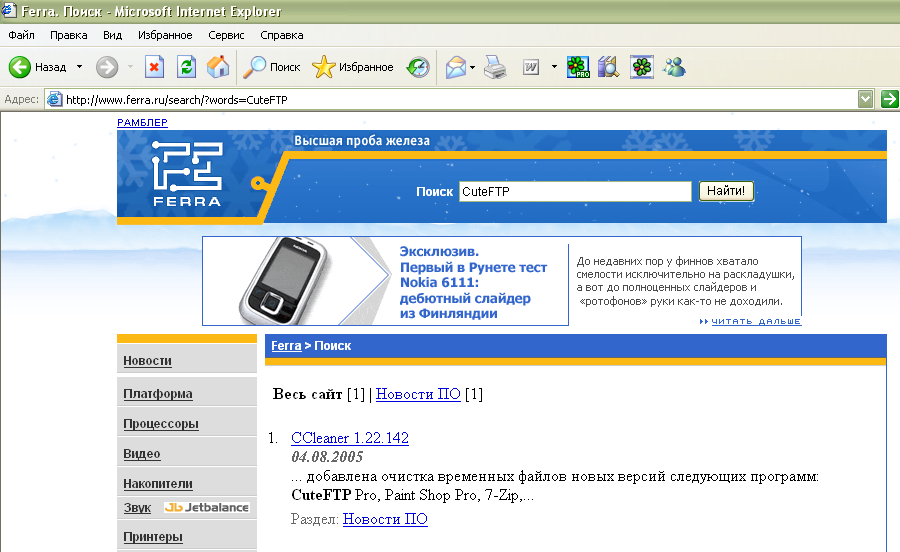Open the Избранное menu
The width and height of the screenshot is (900, 552).
165,35
